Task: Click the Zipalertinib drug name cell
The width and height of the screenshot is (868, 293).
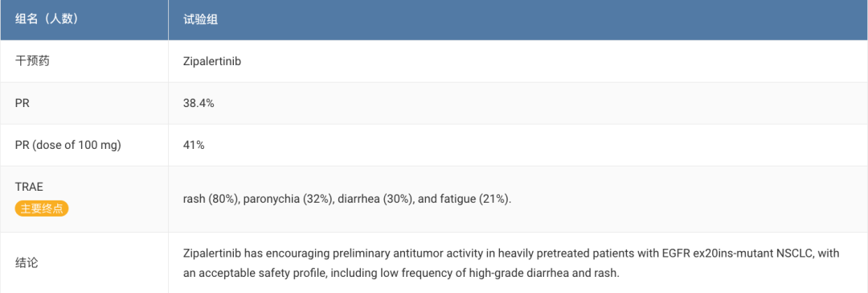Action: (x=212, y=62)
